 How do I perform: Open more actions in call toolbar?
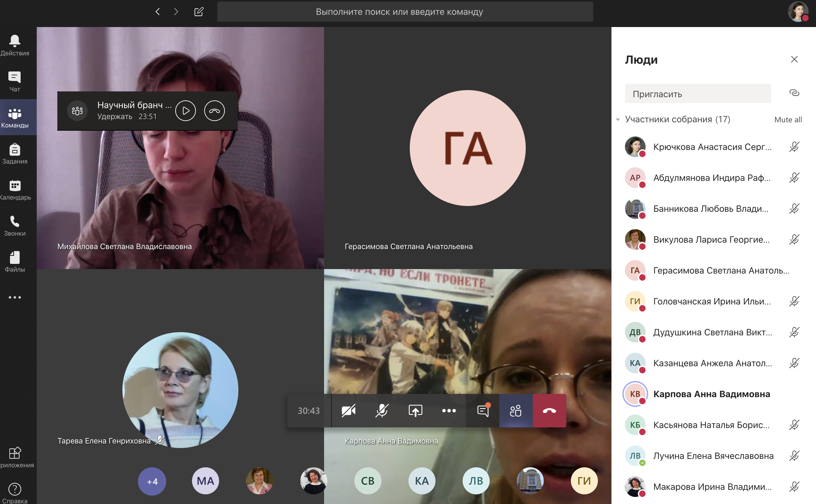point(449,411)
